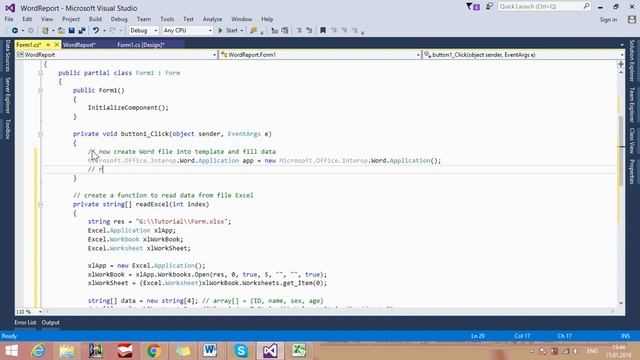Toggle pin on the Form1.cs tab

tap(48, 44)
